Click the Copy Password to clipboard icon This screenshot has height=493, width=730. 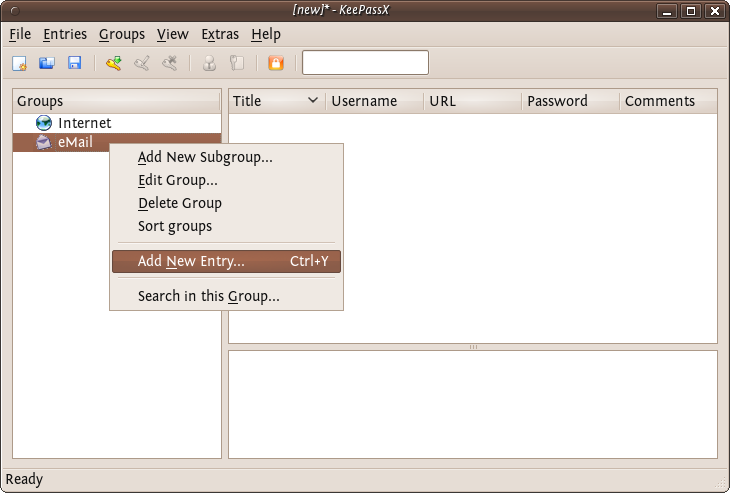tap(237, 63)
